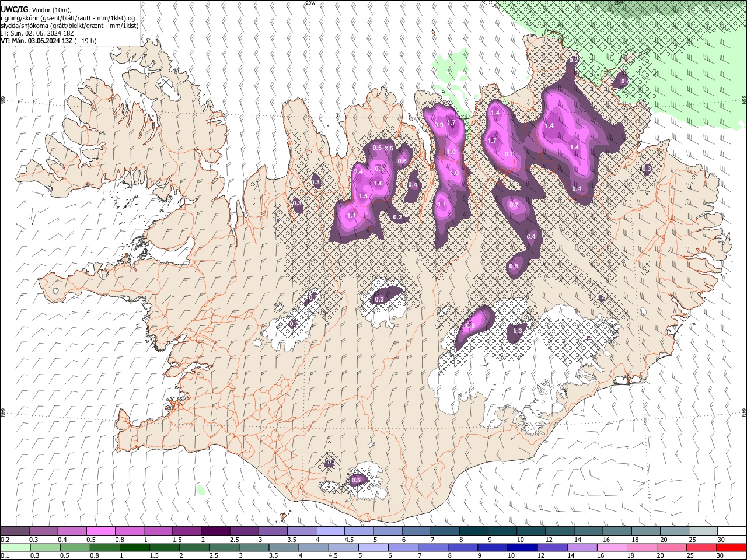The width and height of the screenshot is (747, 560).
Task: Pick bottom-row red-pink swatch between 25 and 30
Action: 701,547
